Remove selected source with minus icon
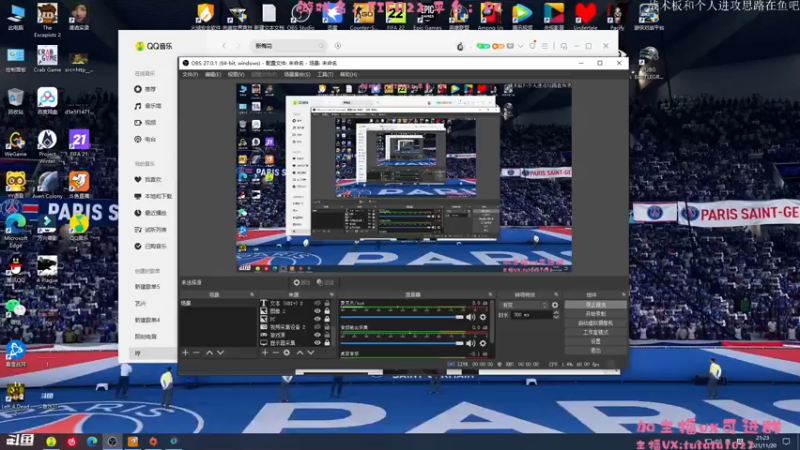The height and width of the screenshot is (450, 800). pyautogui.click(x=276, y=353)
